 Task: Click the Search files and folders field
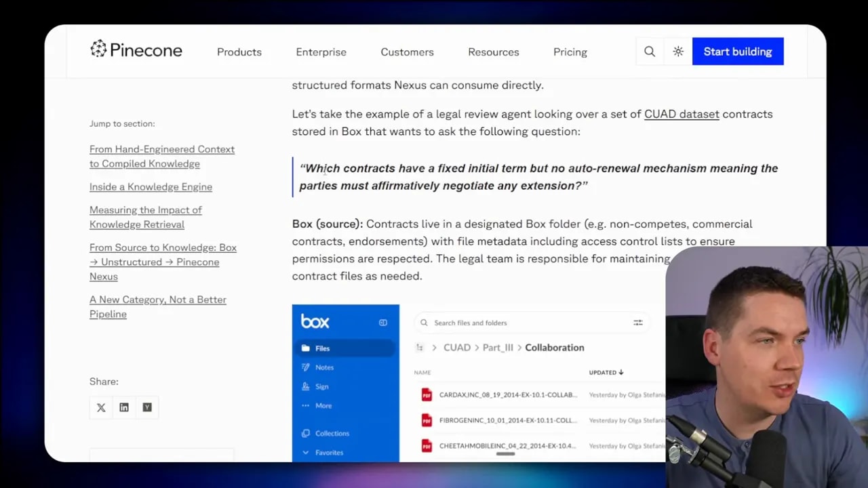coord(532,323)
